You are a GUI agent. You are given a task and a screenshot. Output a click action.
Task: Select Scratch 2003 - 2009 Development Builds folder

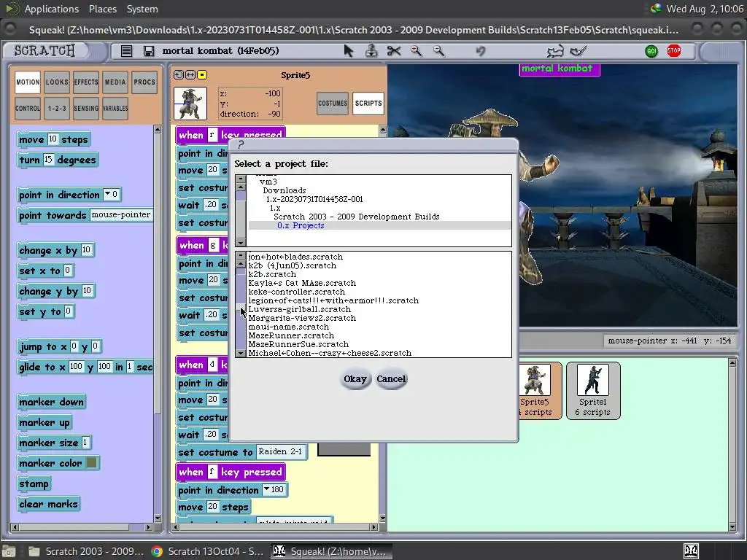point(356,217)
